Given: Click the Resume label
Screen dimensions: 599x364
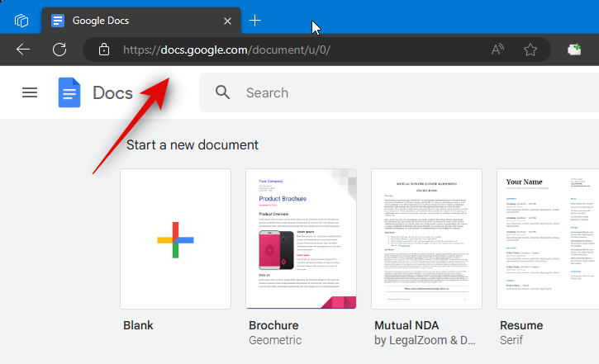Looking at the screenshot, I should pyautogui.click(x=521, y=325).
